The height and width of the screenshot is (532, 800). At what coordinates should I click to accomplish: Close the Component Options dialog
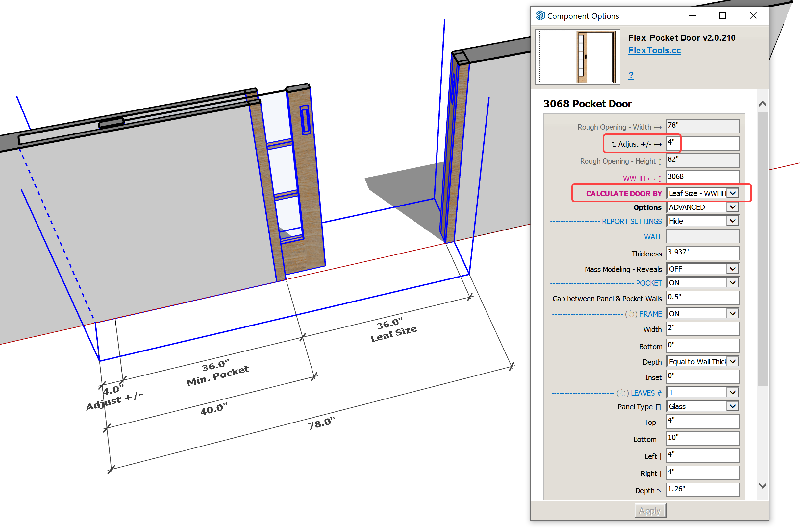point(753,15)
